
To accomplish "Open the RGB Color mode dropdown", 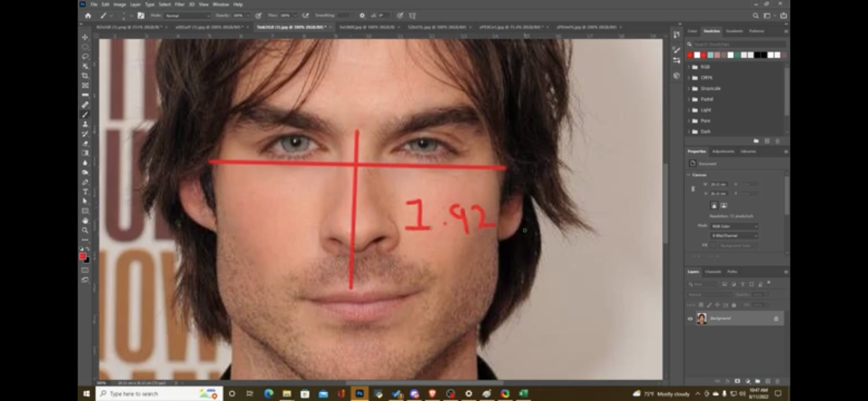I will [734, 226].
